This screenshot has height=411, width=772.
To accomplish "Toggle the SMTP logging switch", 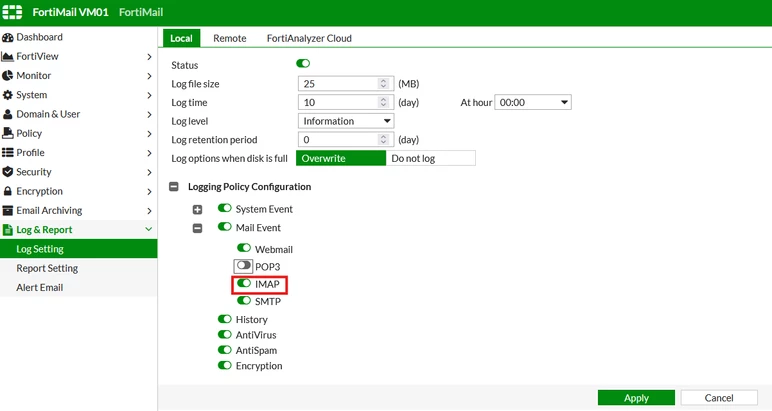I will click(244, 300).
